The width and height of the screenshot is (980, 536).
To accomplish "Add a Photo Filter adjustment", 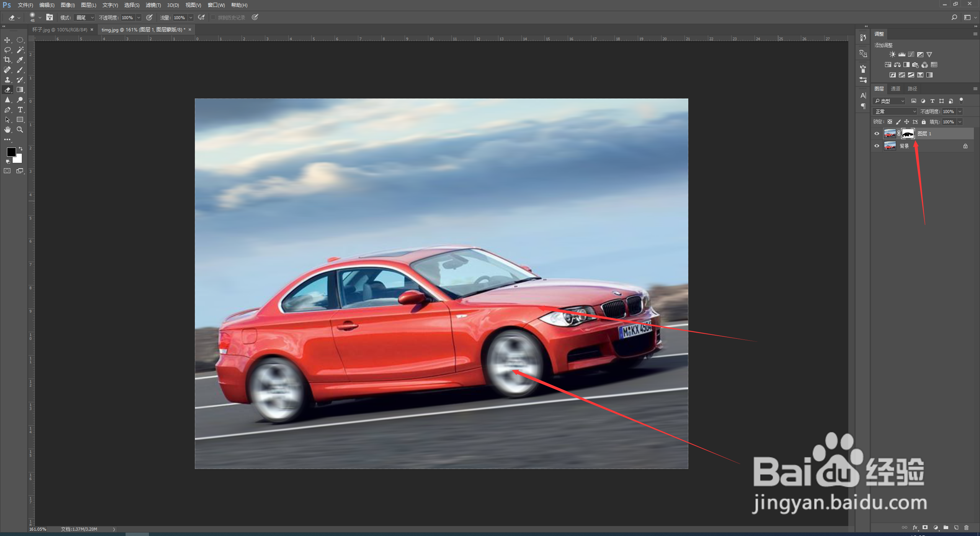I will (916, 65).
